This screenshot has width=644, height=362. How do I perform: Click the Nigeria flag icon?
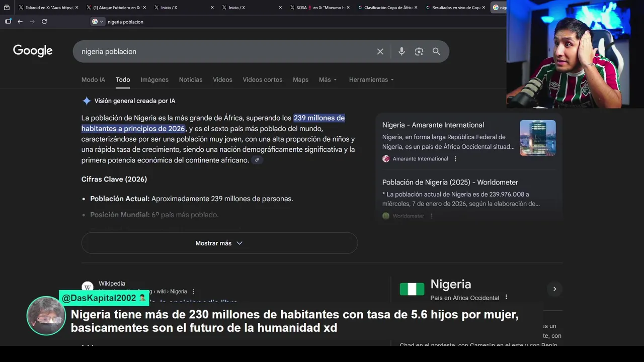coord(412,289)
